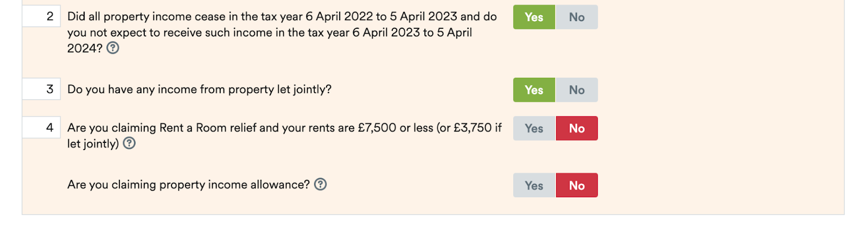Choose No for property let jointly
This screenshot has width=868, height=232.
tap(577, 90)
